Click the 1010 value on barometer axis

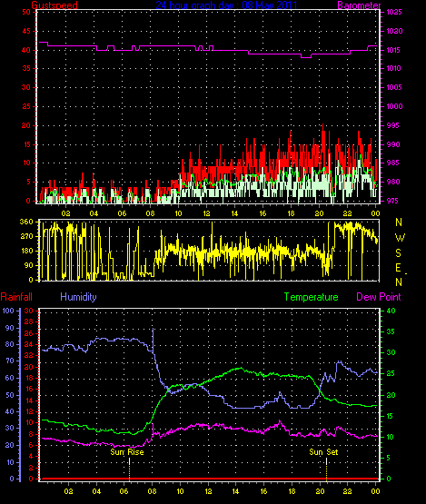tap(394, 68)
